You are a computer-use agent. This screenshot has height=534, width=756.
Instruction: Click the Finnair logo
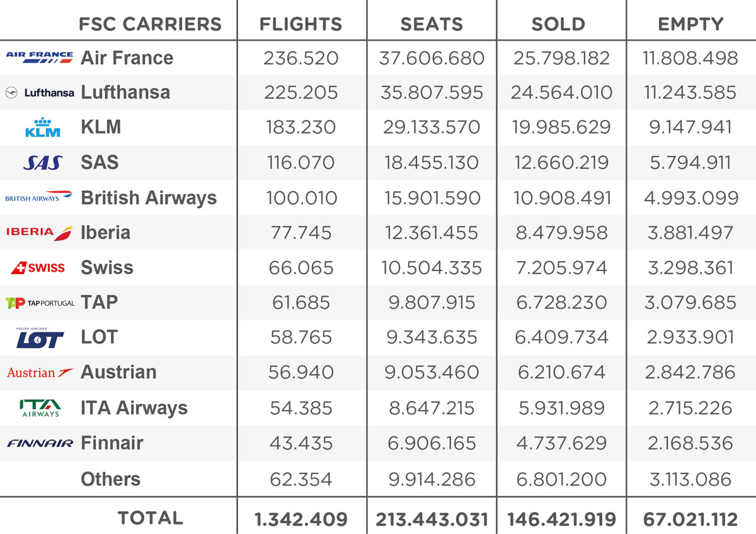[x=40, y=443]
